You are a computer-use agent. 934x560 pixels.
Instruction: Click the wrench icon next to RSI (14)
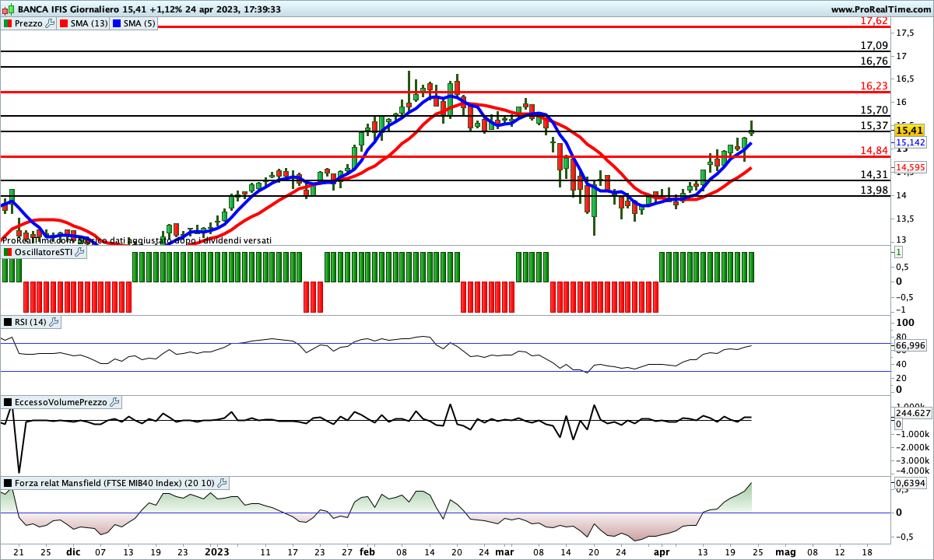pyautogui.click(x=54, y=322)
